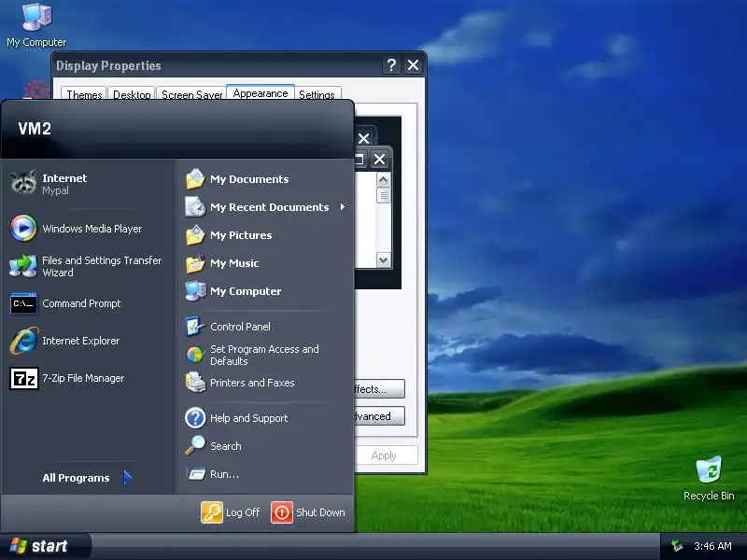Open My Recent Documents icon
Screen dimensions: 747x560
pos(195,207)
